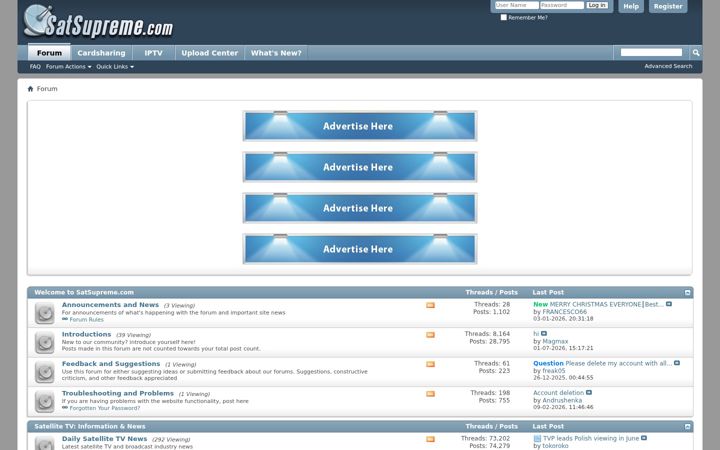Open the Troubleshooting and Problems RSS feed icon
Screen dimensions: 720x450
coord(430,394)
